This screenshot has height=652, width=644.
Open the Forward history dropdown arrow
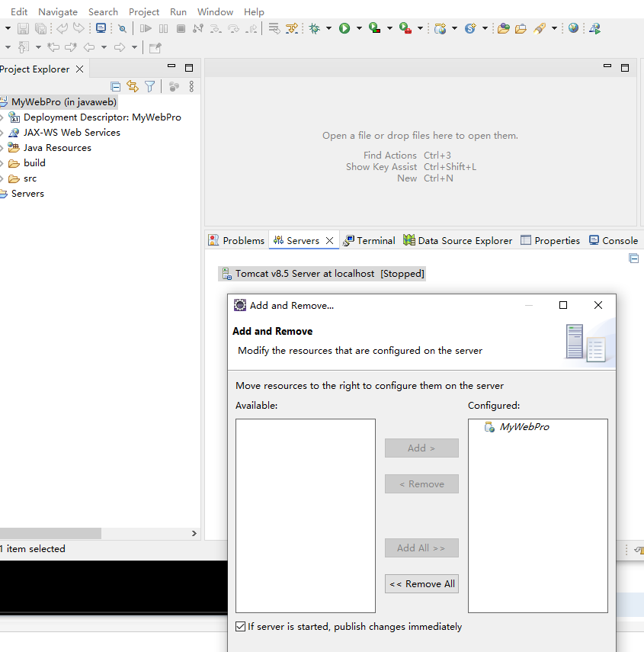point(134,47)
